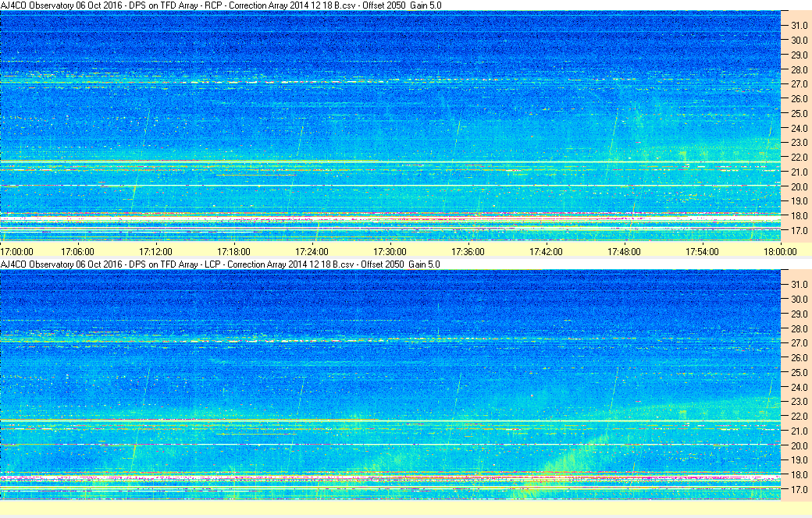This screenshot has width=812, height=518.
Task: Click the 31.0 frequency label on RCP plot
Action: 799,26
